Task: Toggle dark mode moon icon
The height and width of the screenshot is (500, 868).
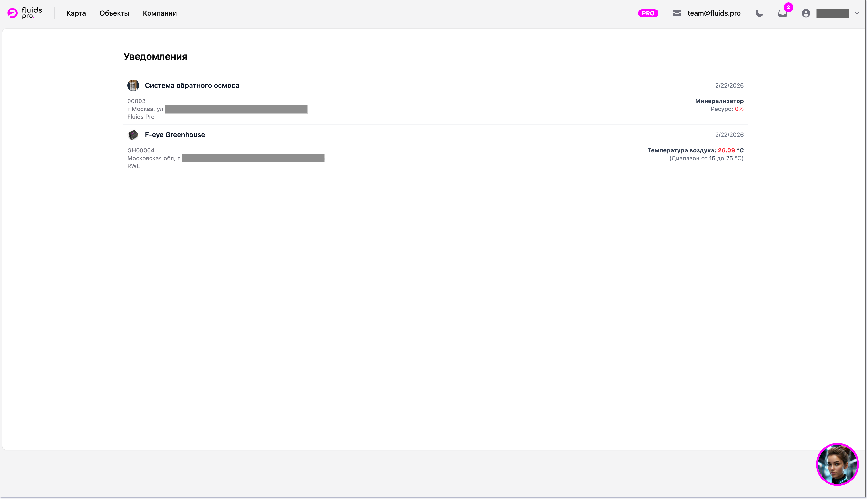Action: [759, 13]
